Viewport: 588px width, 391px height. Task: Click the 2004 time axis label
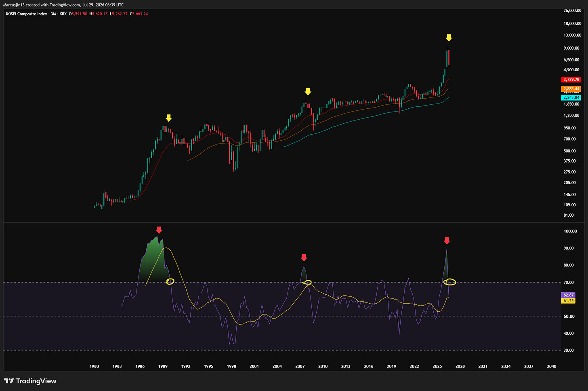(x=277, y=366)
